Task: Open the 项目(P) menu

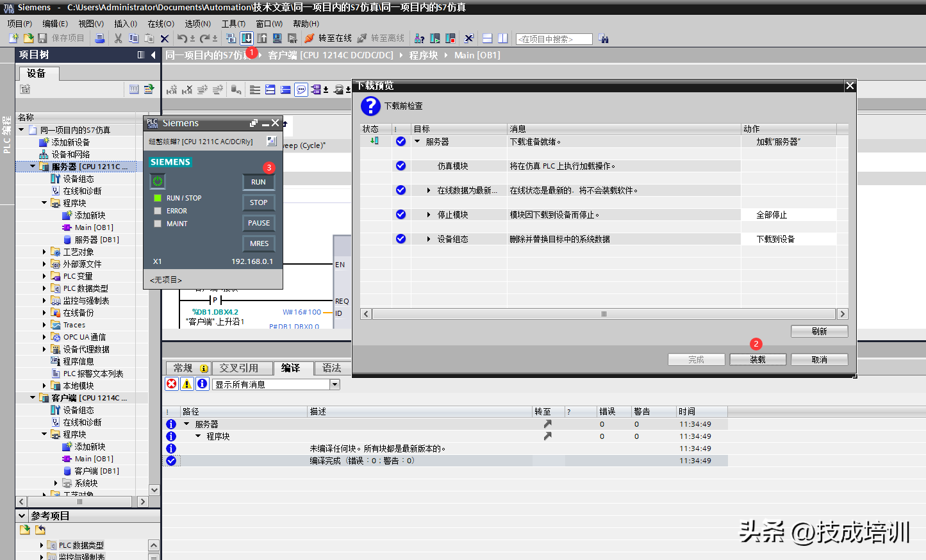Action: click(x=20, y=24)
